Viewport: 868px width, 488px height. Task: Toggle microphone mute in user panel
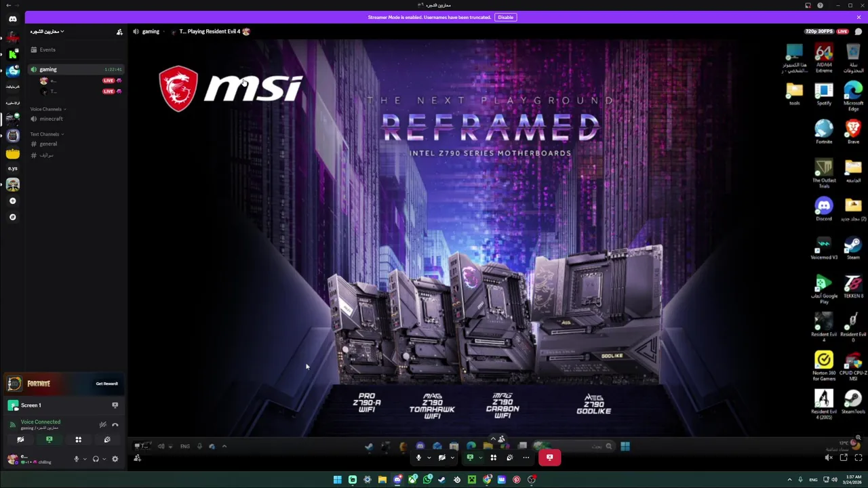click(x=76, y=459)
